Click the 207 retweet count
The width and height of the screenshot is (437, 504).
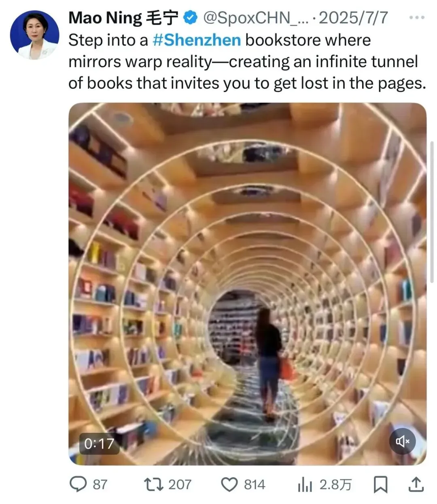click(x=180, y=485)
